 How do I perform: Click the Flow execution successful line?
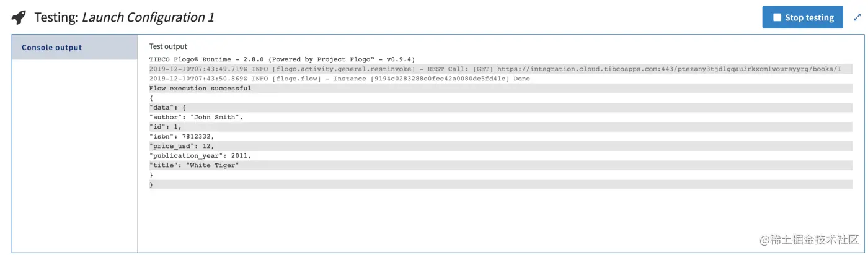[501, 89]
